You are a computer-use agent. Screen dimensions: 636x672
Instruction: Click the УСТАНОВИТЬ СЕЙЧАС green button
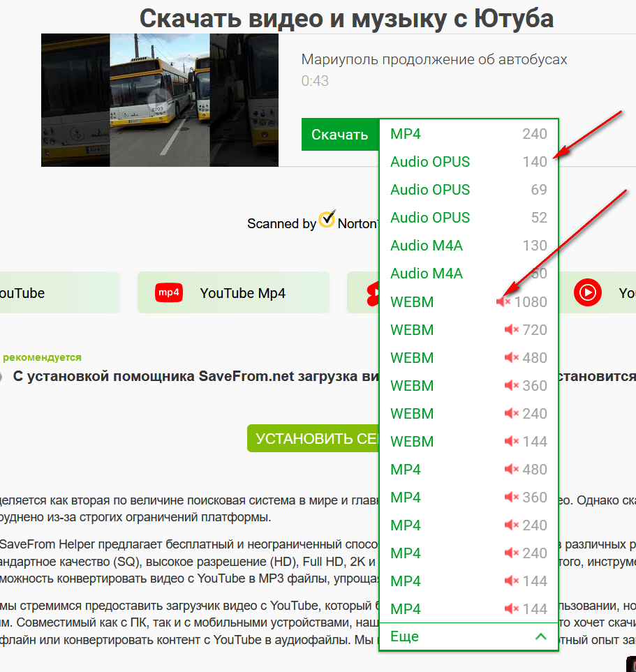click(x=313, y=438)
